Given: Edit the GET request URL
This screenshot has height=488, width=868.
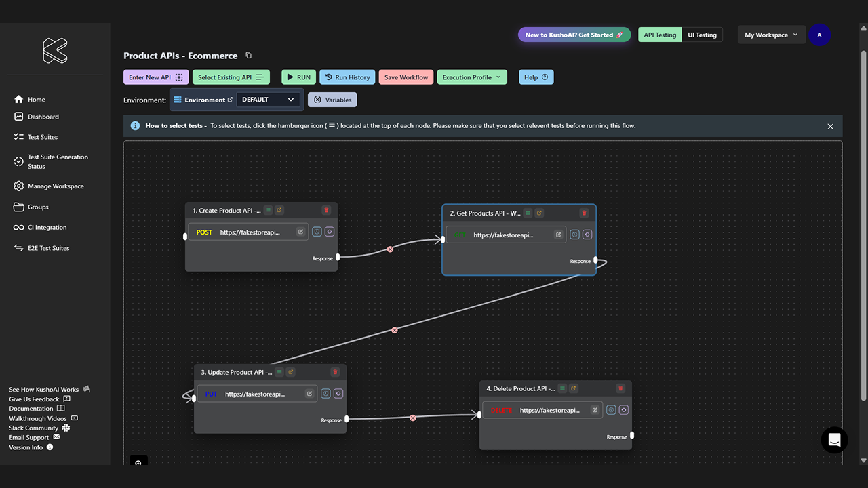Looking at the screenshot, I should pyautogui.click(x=559, y=235).
